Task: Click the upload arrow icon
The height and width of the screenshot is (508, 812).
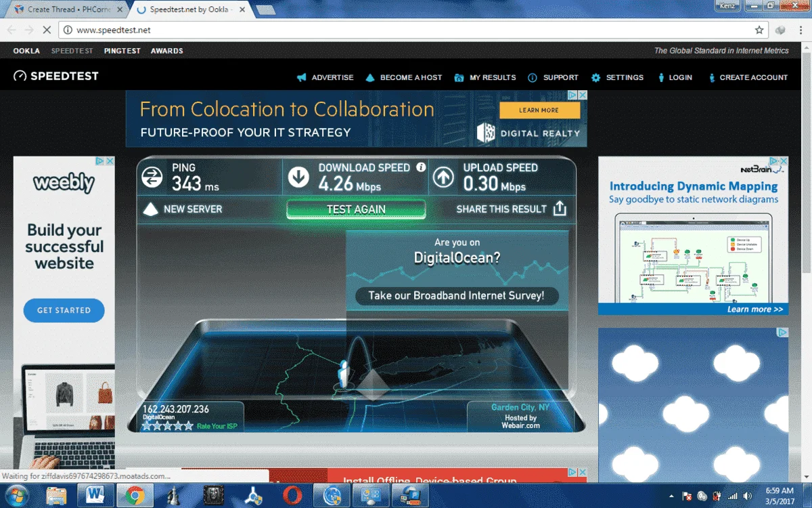Action: (443, 177)
